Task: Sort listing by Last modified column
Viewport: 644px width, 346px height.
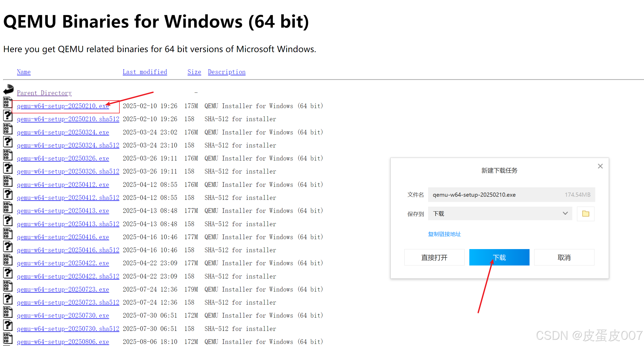Action: click(145, 72)
